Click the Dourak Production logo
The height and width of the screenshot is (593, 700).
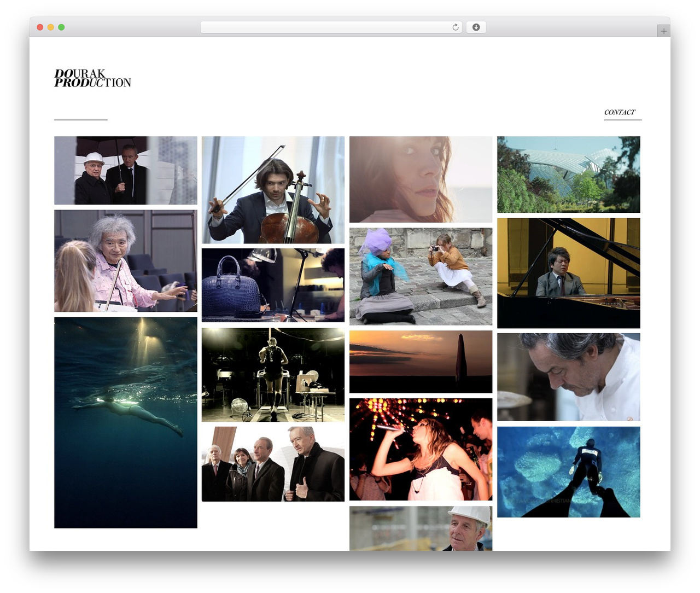tap(92, 78)
